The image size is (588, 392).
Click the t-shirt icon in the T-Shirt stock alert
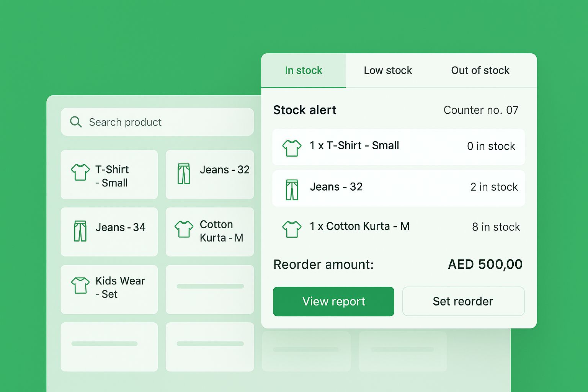[x=292, y=147]
